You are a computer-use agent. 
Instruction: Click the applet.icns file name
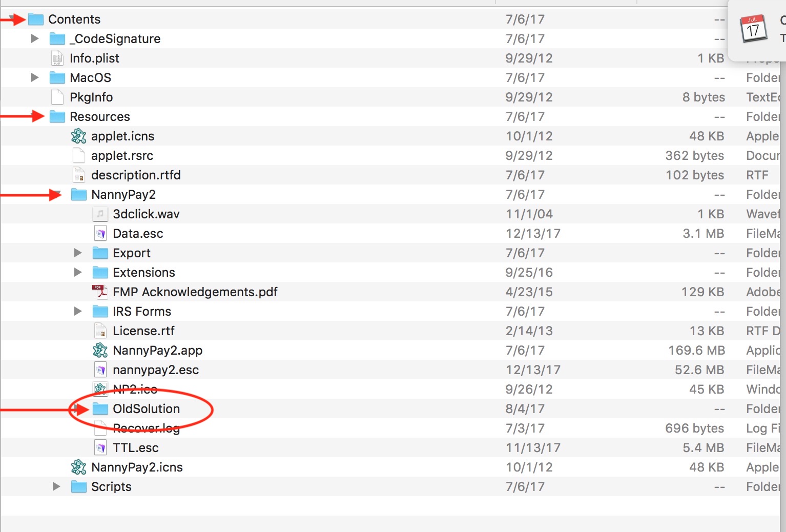pyautogui.click(x=122, y=136)
